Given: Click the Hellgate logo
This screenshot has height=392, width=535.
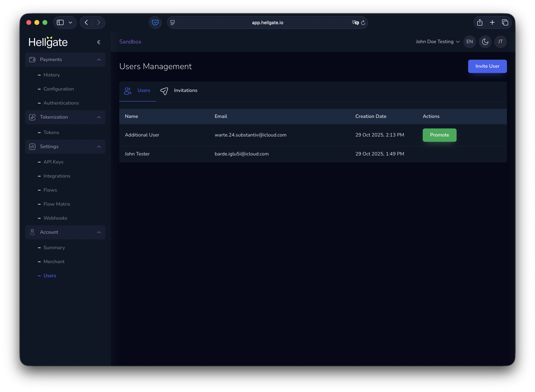Looking at the screenshot, I should tap(48, 42).
